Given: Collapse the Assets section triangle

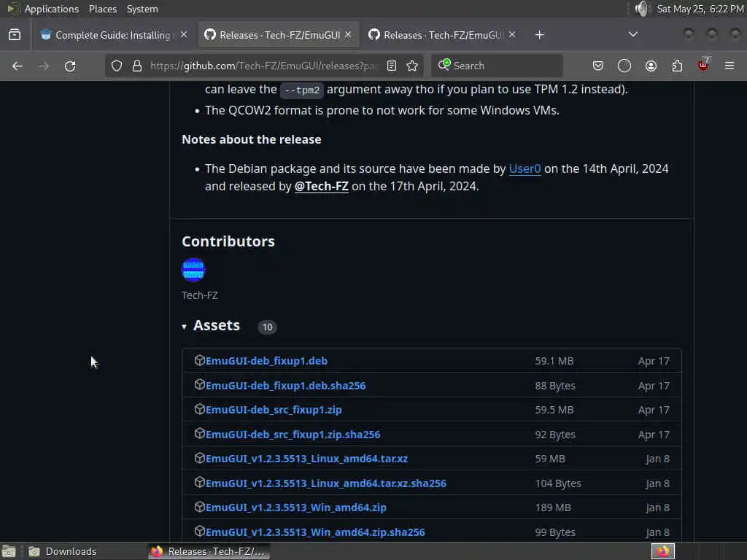Looking at the screenshot, I should [184, 327].
